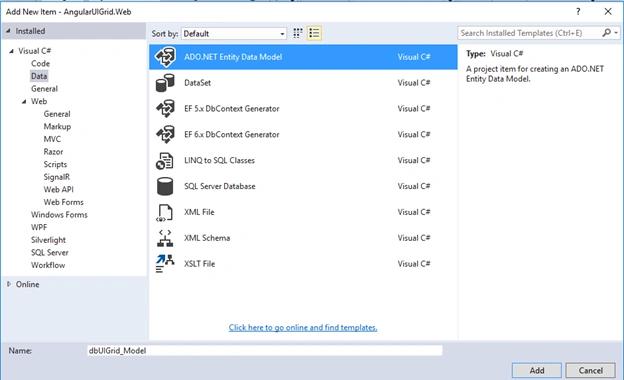624x380 pixels.
Task: Select the Web Forms category
Action: tap(64, 202)
